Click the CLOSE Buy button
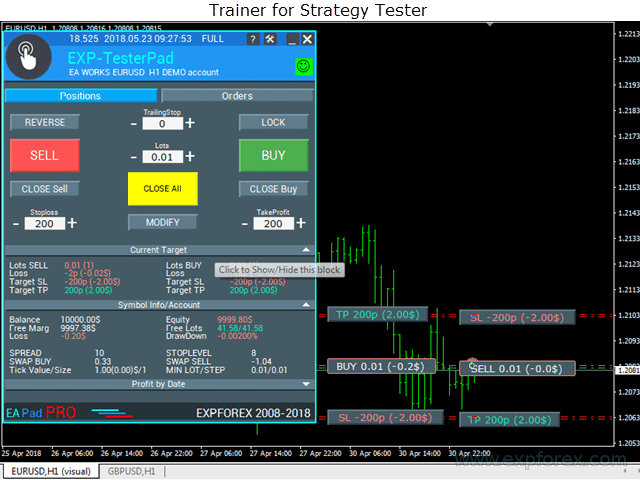This screenshot has height=480, width=640. coord(273,189)
